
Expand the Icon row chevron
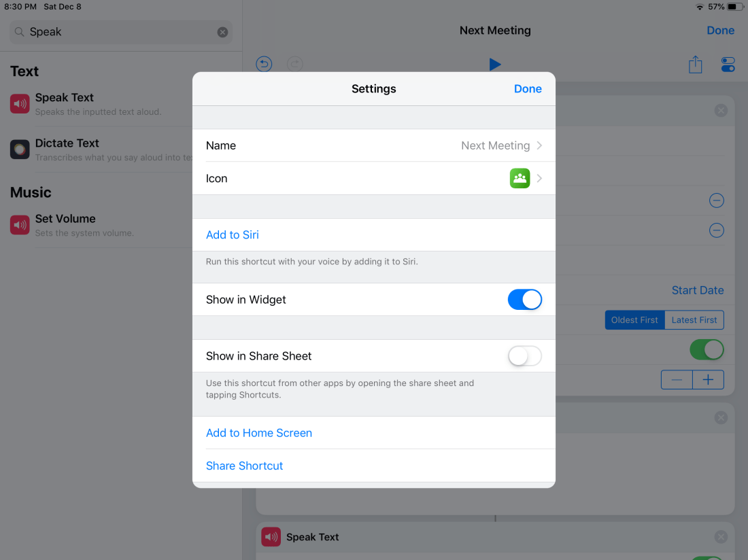(539, 178)
